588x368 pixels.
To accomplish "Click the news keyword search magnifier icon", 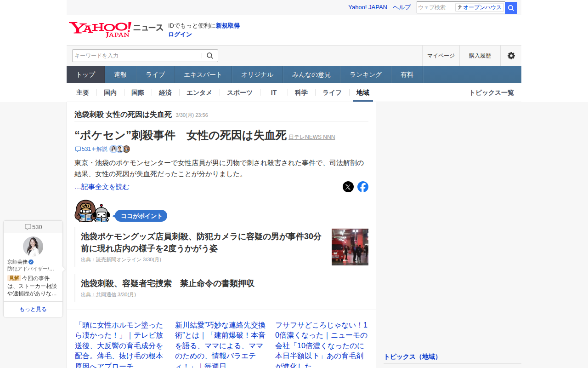I will point(210,56).
